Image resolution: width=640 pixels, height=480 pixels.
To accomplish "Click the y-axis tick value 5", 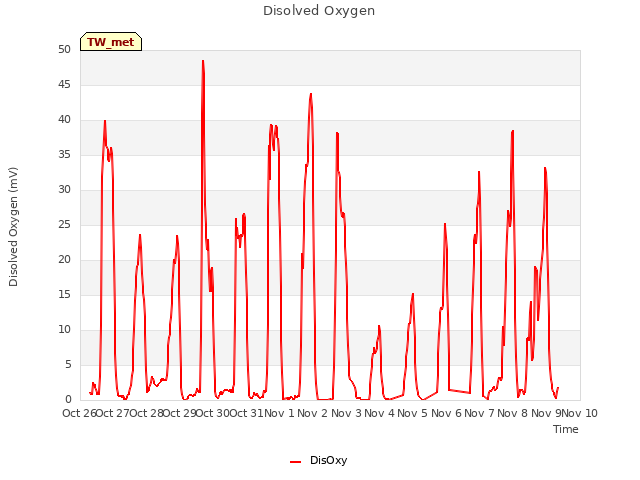I will [68, 364].
